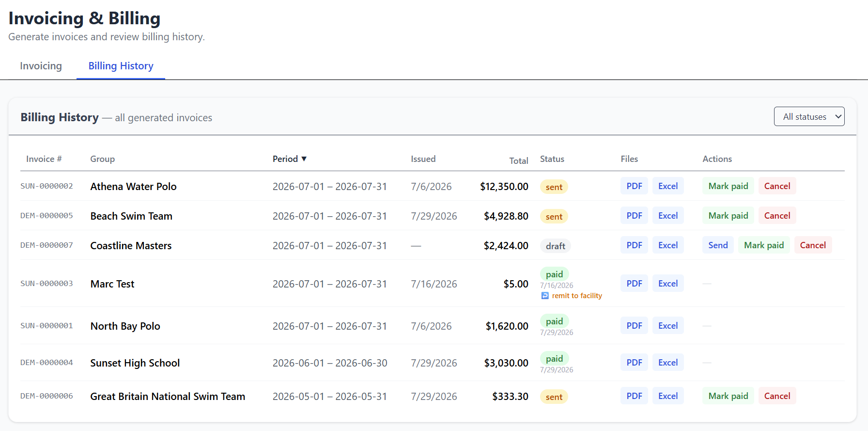Image resolution: width=868 pixels, height=431 pixels.
Task: Click the period 2026-06-01 – 2026-06-30
Action: point(330,363)
